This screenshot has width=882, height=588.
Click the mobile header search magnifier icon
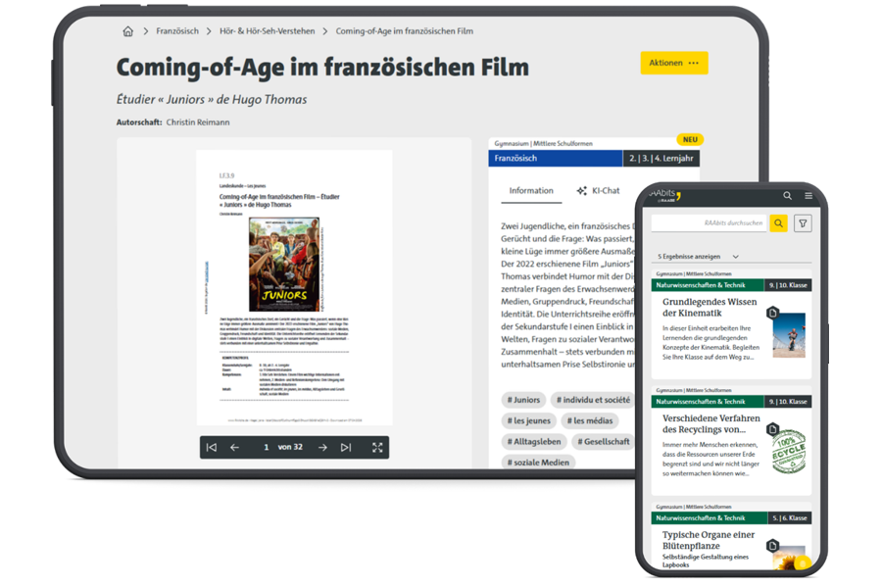(787, 196)
